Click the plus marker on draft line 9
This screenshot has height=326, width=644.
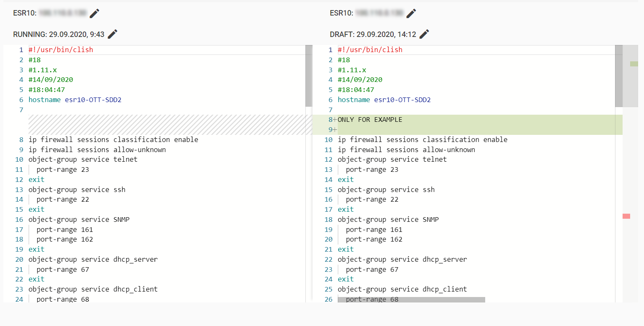click(335, 130)
